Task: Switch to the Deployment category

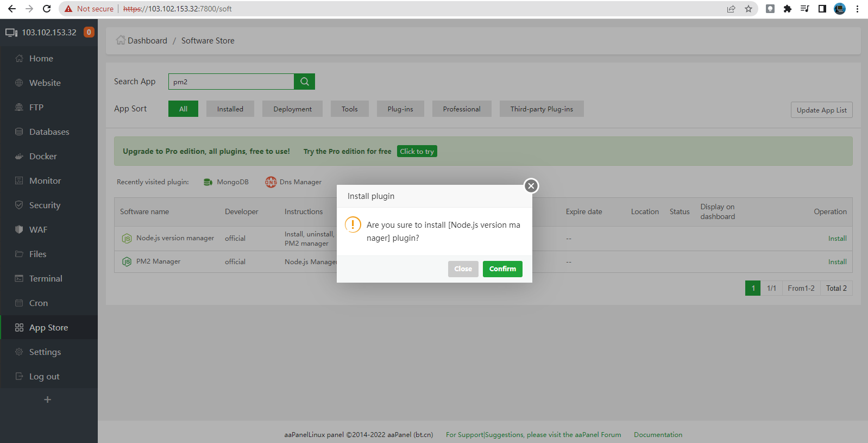Action: (292, 109)
